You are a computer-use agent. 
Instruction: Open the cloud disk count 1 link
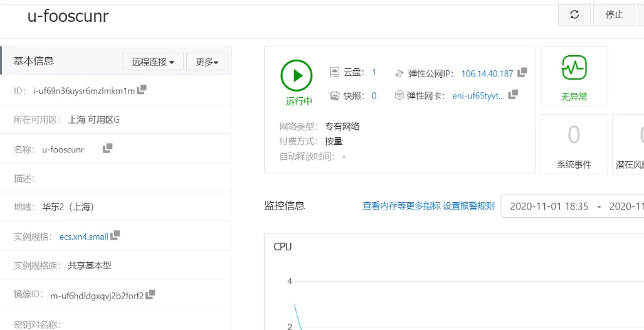coord(374,73)
